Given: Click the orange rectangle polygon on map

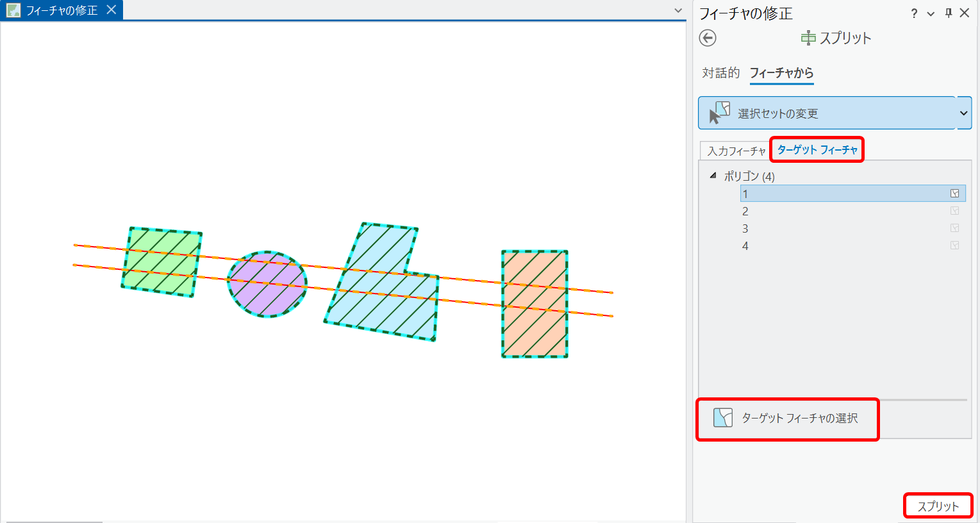Looking at the screenshot, I should click(x=535, y=304).
